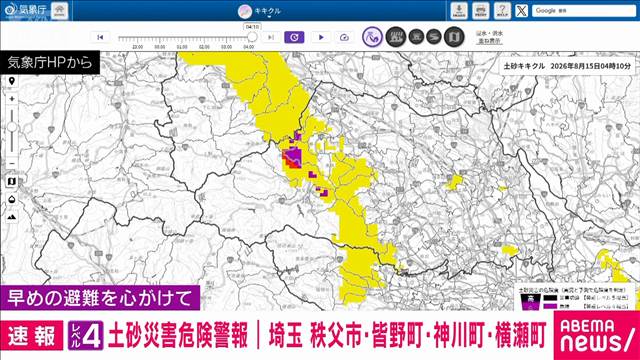Image resolution: width=640 pixels, height=360 pixels.
Task: Click the purple refresh-to-latest button
Action: coord(294,37)
